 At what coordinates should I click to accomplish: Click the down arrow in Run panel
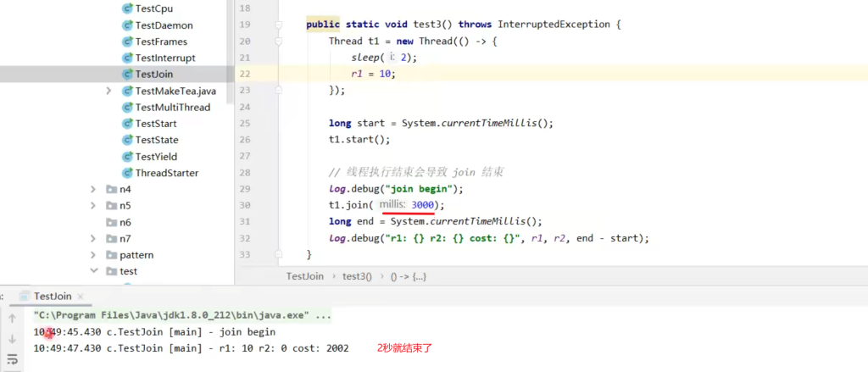pos(12,339)
